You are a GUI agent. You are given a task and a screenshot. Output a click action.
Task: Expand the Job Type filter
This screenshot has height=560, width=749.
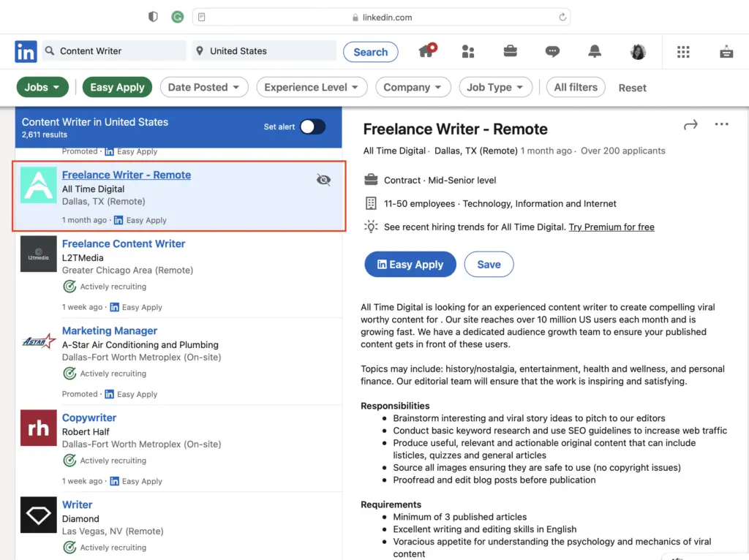[x=495, y=87]
